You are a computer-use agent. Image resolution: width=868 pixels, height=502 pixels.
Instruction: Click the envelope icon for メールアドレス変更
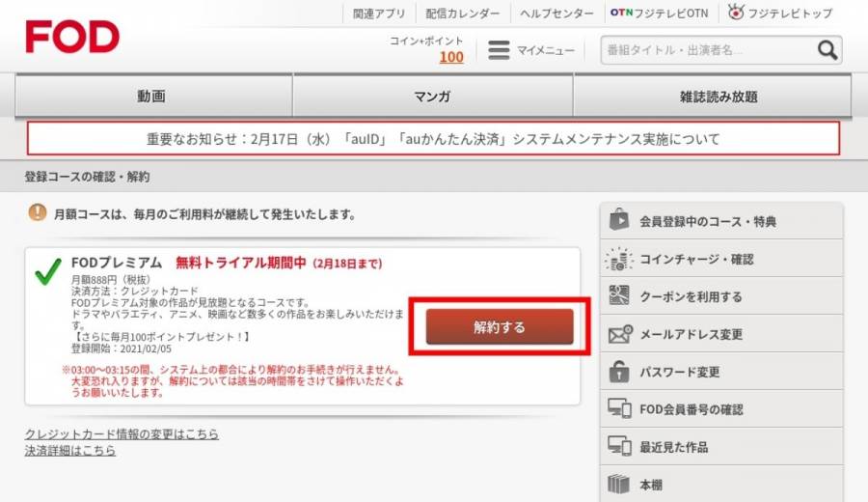click(620, 334)
